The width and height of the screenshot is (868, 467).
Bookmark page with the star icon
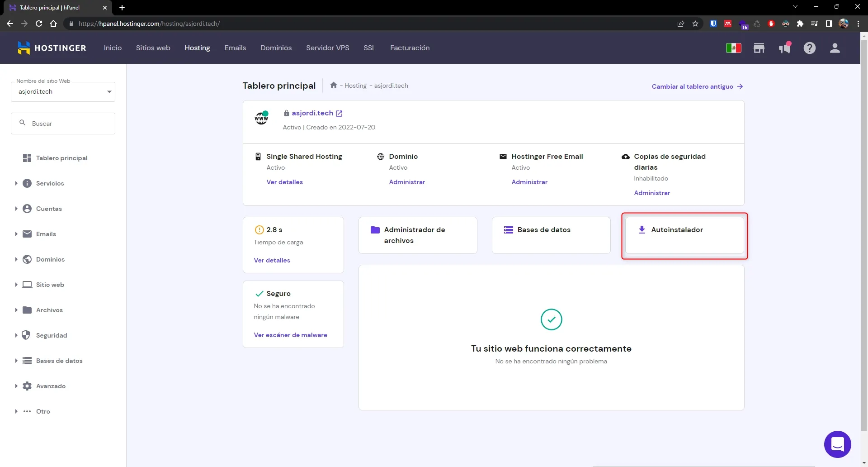695,24
